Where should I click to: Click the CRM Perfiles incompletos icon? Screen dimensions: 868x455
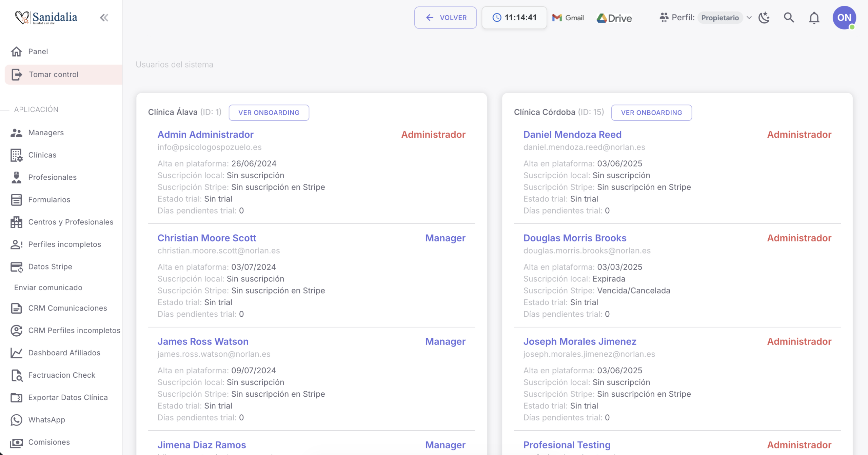click(x=16, y=331)
